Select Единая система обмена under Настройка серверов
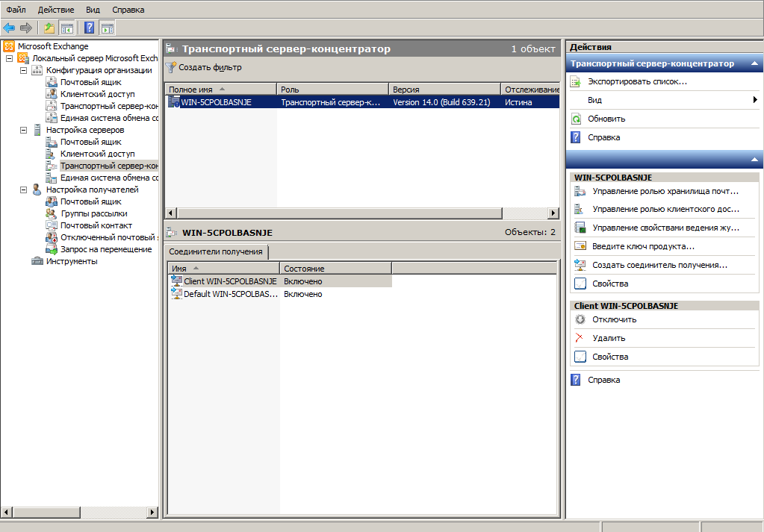 109,178
